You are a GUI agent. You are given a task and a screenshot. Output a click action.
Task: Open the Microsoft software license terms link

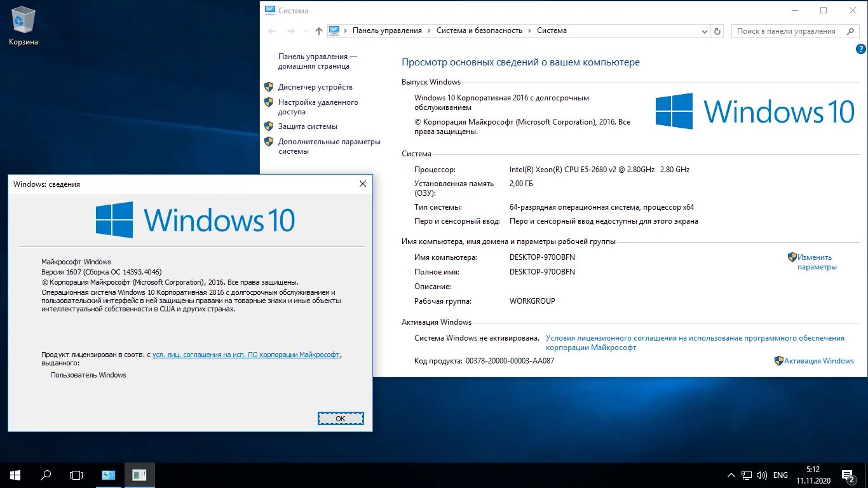(695, 343)
